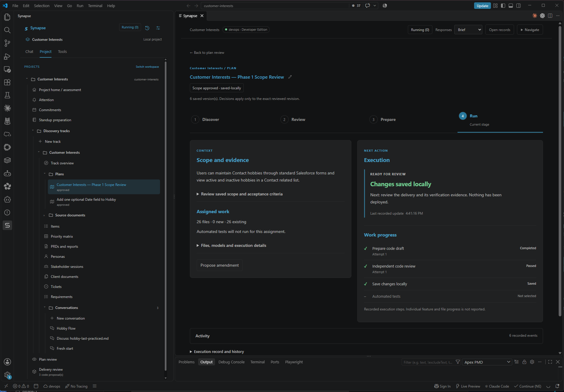Click the Synapse history refresh icon
Screen dimensions: 564x392
147,28
